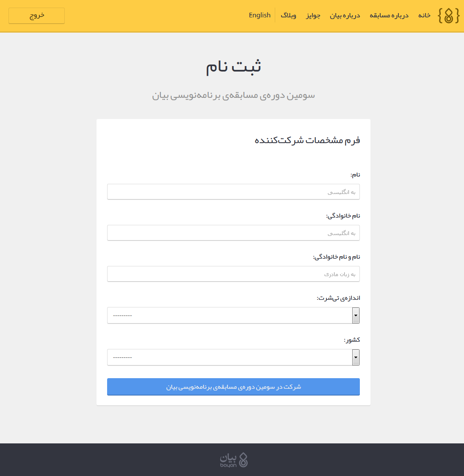The image size is (464, 476).
Task: Click the فرم مشخصات شرکت‌کننده heading
Action: (x=307, y=140)
